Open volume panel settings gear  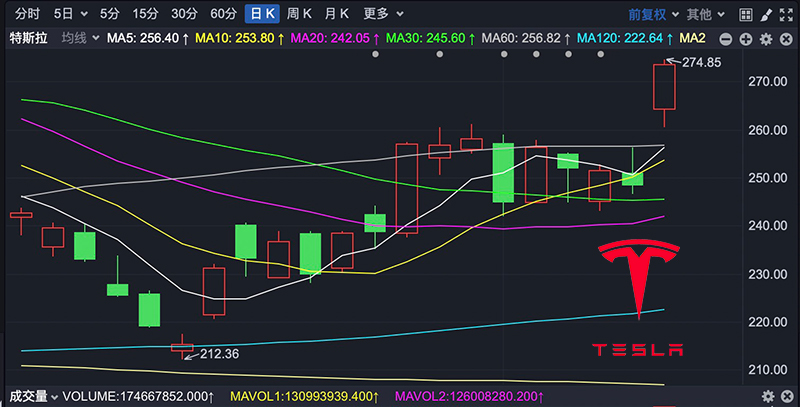pos(768,396)
